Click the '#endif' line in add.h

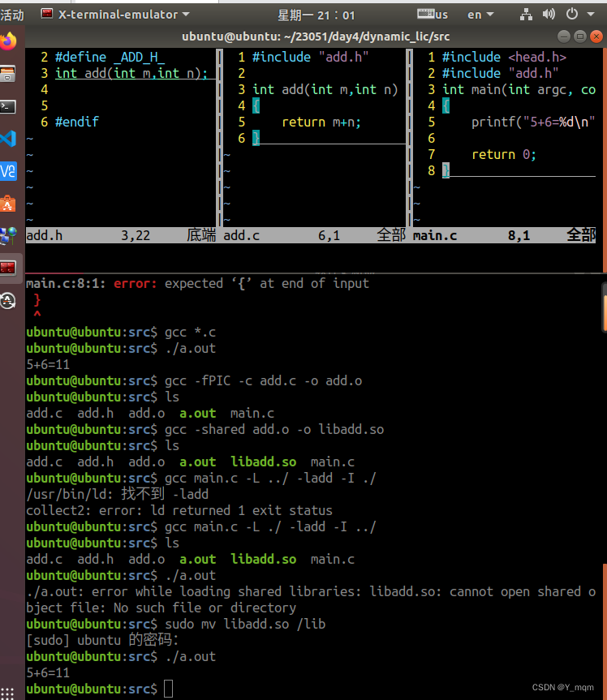(x=77, y=122)
